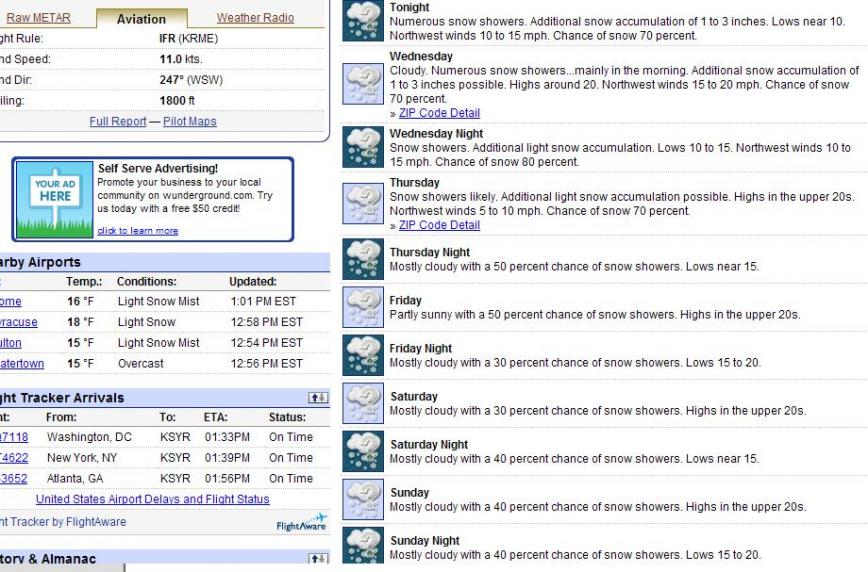
Task: Click the FlightAware logo
Action: pos(301,523)
